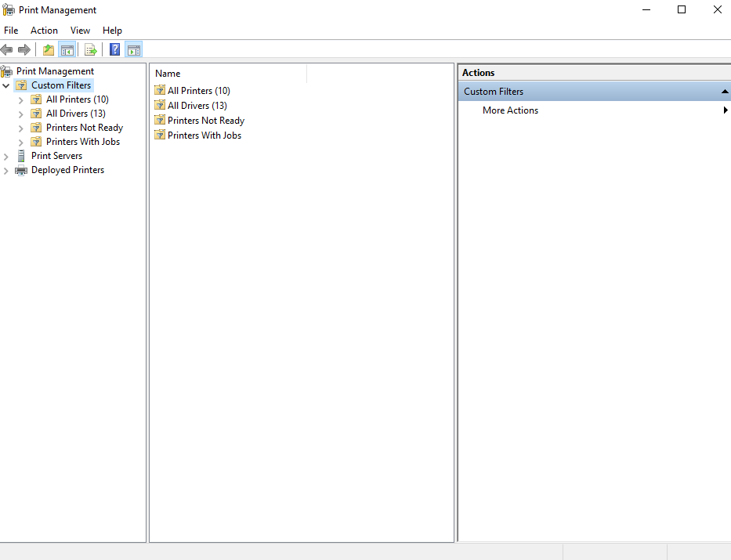Click the Deployed Printers printer icon in tree
731x560 pixels.
pyautogui.click(x=21, y=170)
